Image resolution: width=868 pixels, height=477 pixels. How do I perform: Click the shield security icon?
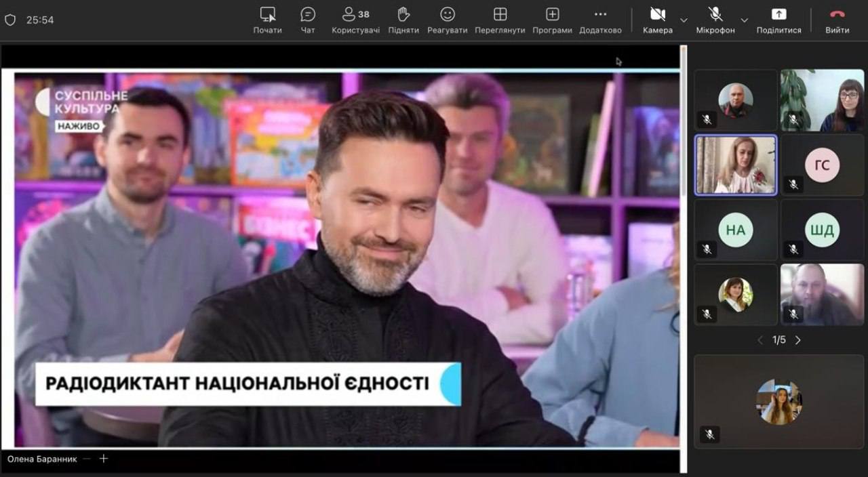pyautogui.click(x=10, y=20)
